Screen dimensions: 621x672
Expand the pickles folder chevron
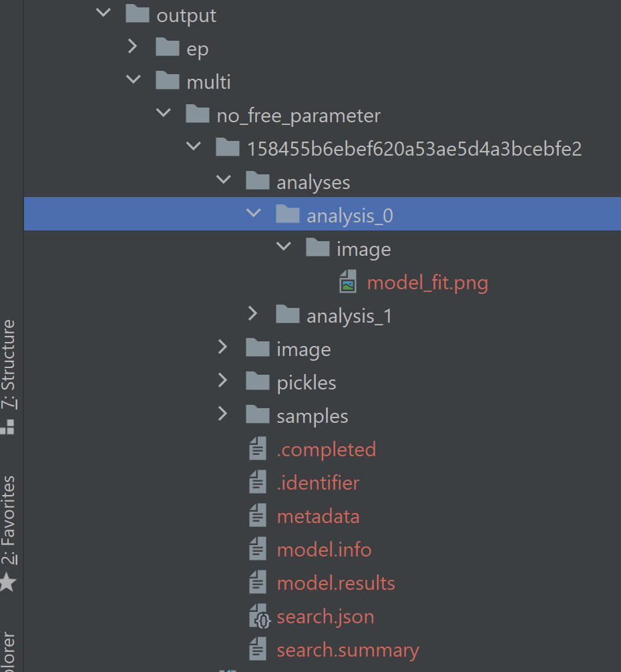pos(223,381)
